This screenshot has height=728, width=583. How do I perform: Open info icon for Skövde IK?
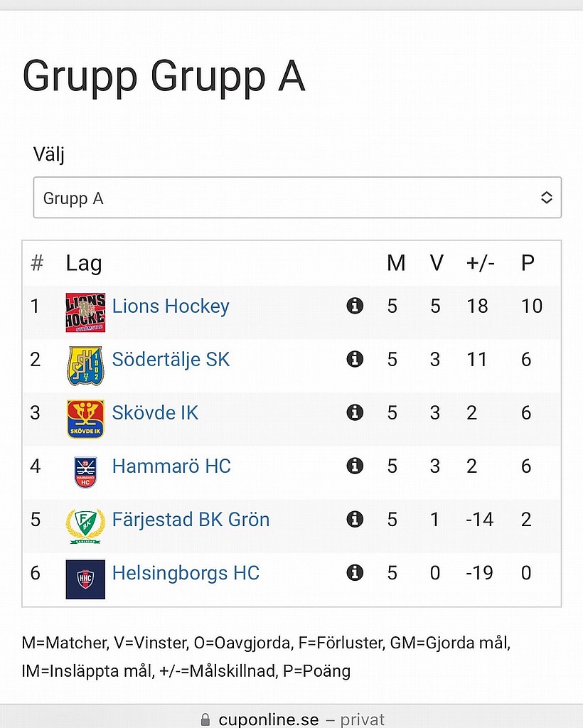click(355, 413)
